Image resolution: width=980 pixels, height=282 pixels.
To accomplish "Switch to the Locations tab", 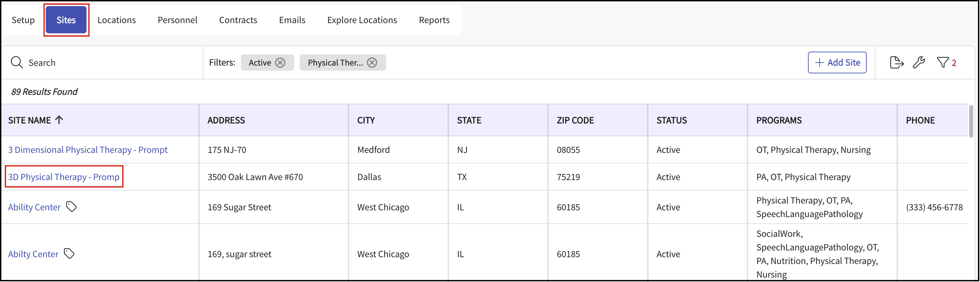I will tap(117, 20).
